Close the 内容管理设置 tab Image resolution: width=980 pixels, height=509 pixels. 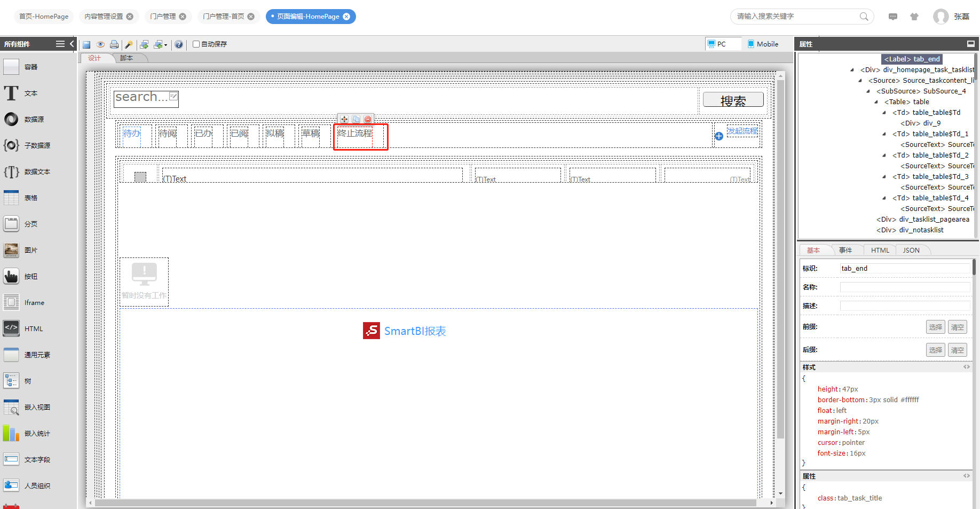tap(130, 17)
